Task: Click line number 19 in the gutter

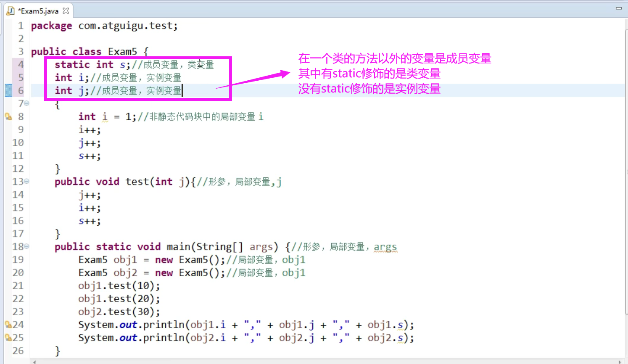Action: (x=17, y=259)
